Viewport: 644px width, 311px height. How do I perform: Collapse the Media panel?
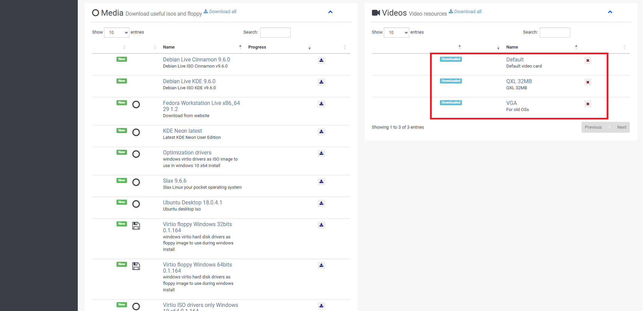tap(330, 12)
